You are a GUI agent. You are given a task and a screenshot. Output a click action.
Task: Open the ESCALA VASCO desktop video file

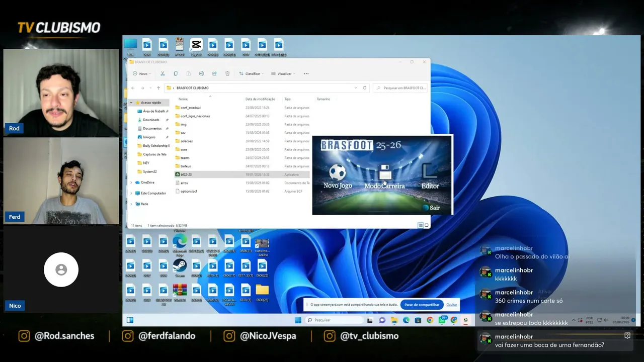click(229, 294)
